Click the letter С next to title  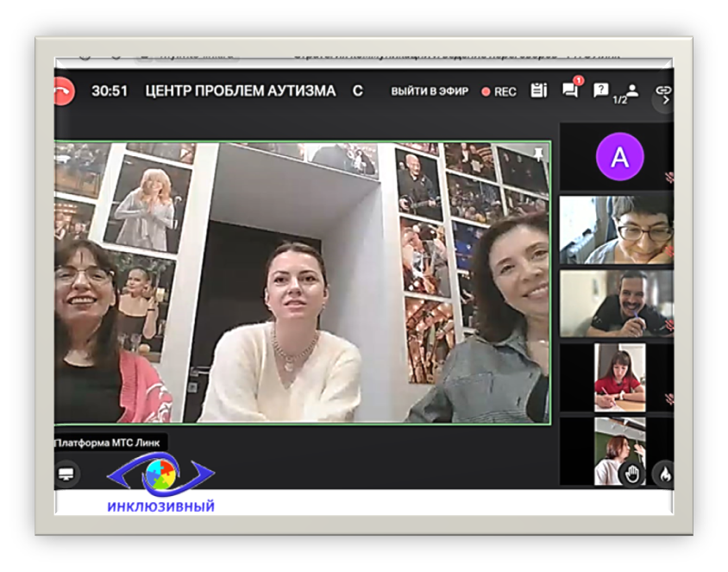point(357,91)
